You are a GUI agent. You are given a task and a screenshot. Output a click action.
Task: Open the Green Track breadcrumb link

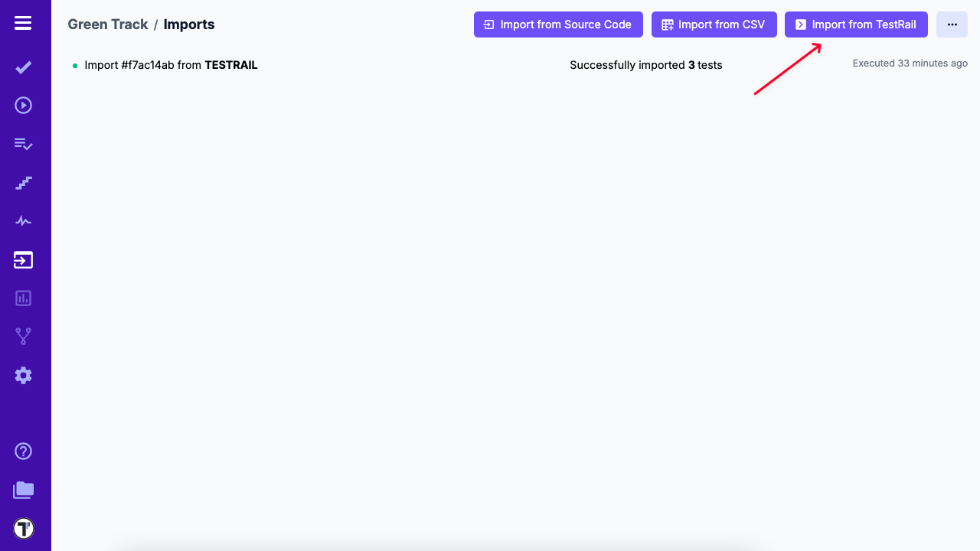(x=107, y=24)
